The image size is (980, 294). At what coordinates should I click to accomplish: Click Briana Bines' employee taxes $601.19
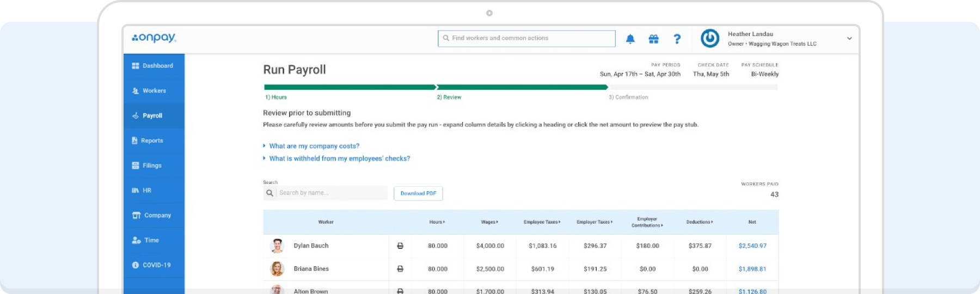(x=543, y=269)
